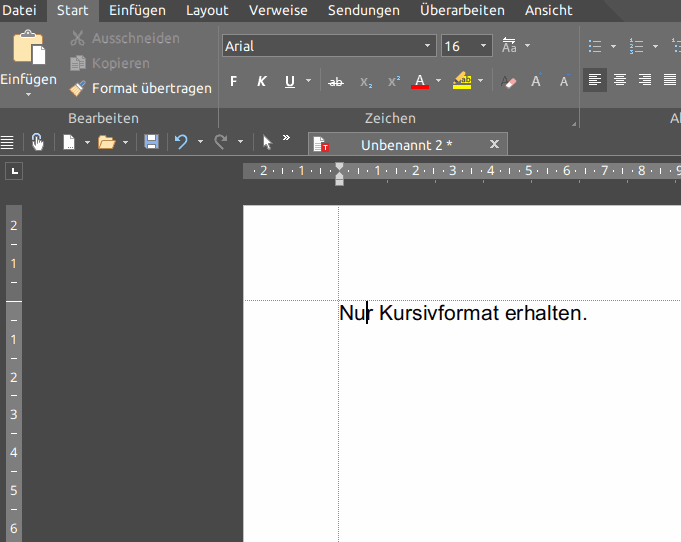Viewport: 681px width, 542px height.
Task: Open numbered list style dropdown
Action: (655, 46)
